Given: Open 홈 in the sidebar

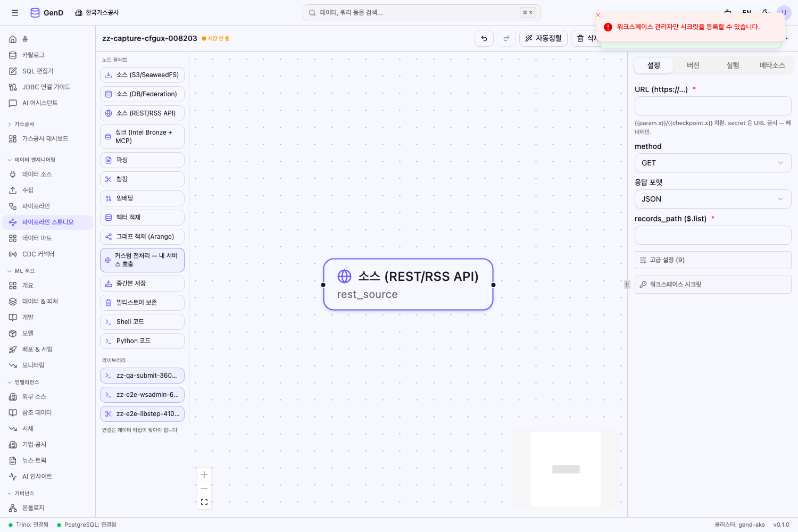Looking at the screenshot, I should (48, 39).
